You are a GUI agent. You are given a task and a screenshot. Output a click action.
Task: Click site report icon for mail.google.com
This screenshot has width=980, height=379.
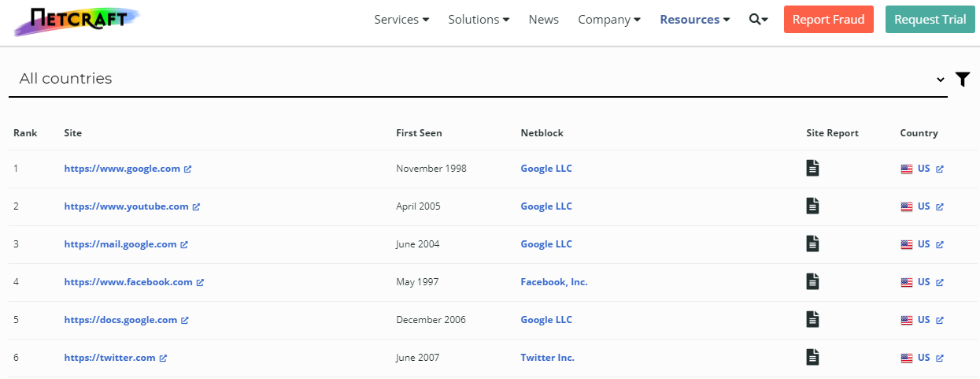pyautogui.click(x=812, y=243)
